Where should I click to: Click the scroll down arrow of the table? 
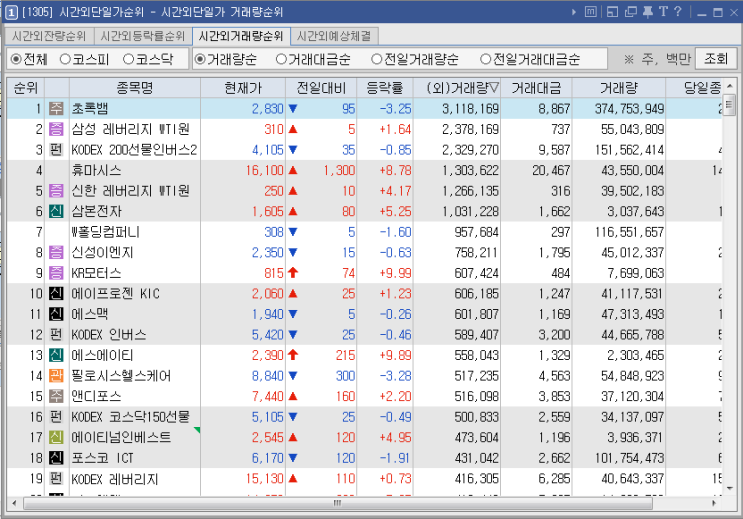730,489
